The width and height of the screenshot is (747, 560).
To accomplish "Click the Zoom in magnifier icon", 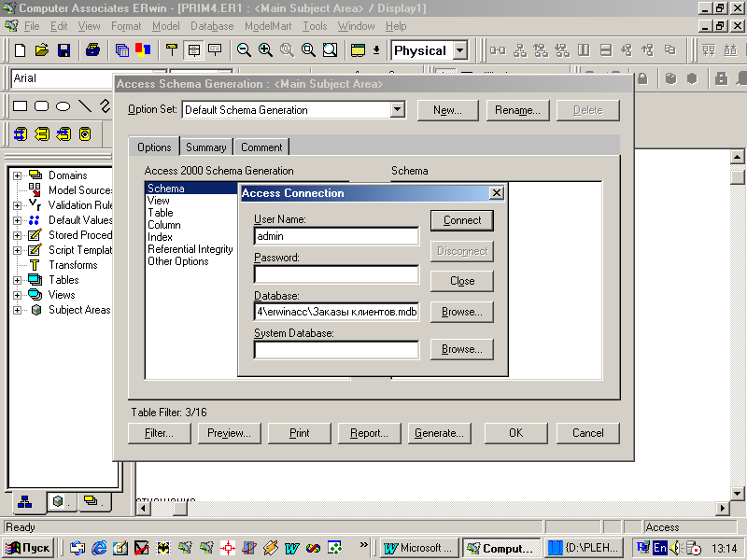I will [265, 50].
